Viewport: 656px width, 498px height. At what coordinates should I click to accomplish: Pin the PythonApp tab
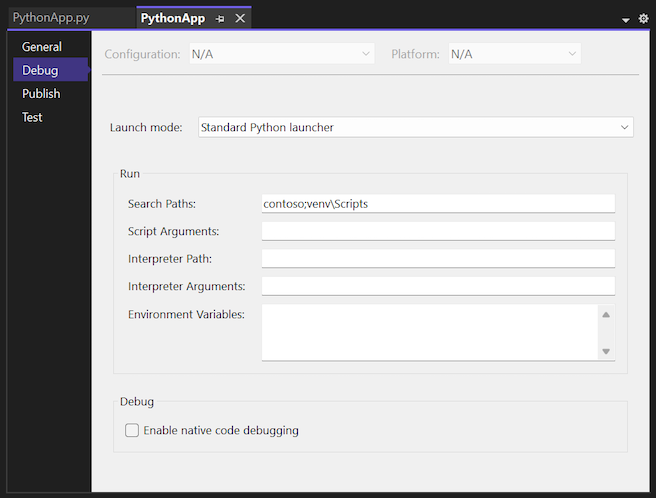(x=220, y=19)
